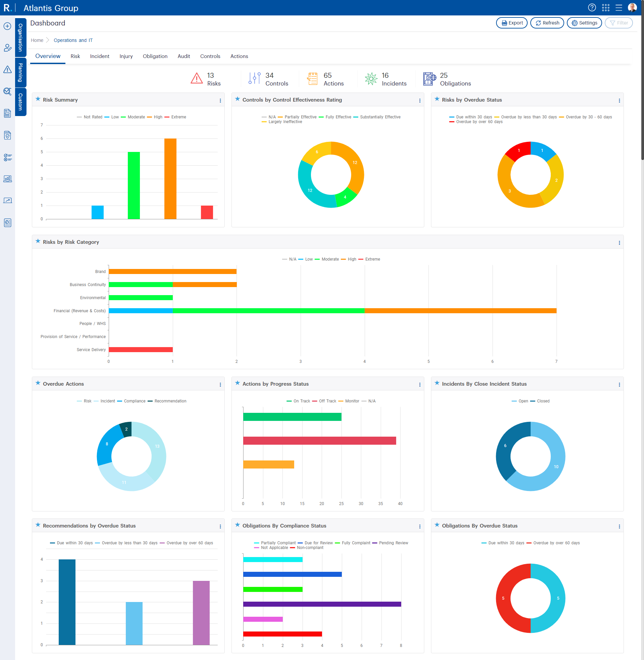Switch to the Obligation tab
The image size is (644, 660).
click(155, 56)
